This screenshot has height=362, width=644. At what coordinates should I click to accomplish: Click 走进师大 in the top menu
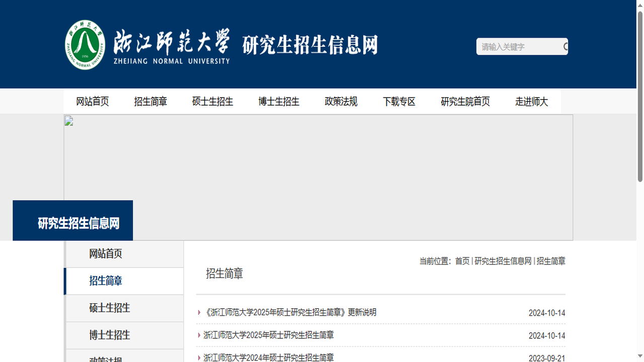point(531,101)
